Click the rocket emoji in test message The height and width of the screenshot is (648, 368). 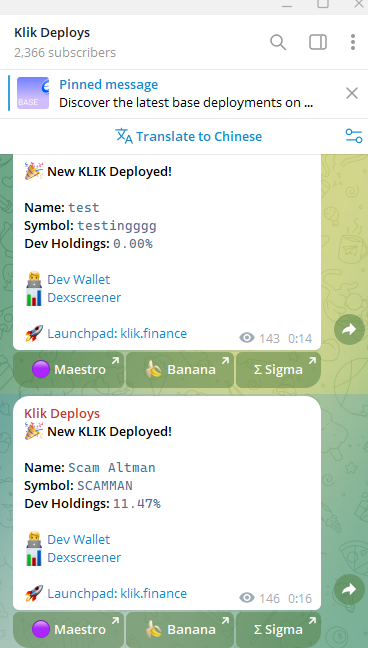(x=34, y=334)
